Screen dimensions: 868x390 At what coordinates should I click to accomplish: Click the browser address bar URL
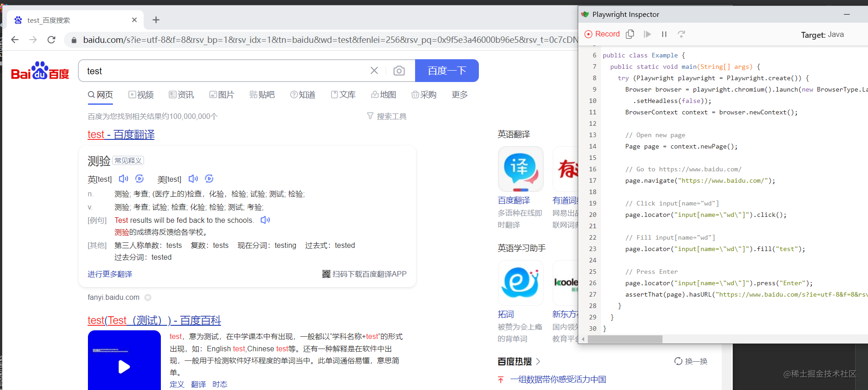[330, 40]
